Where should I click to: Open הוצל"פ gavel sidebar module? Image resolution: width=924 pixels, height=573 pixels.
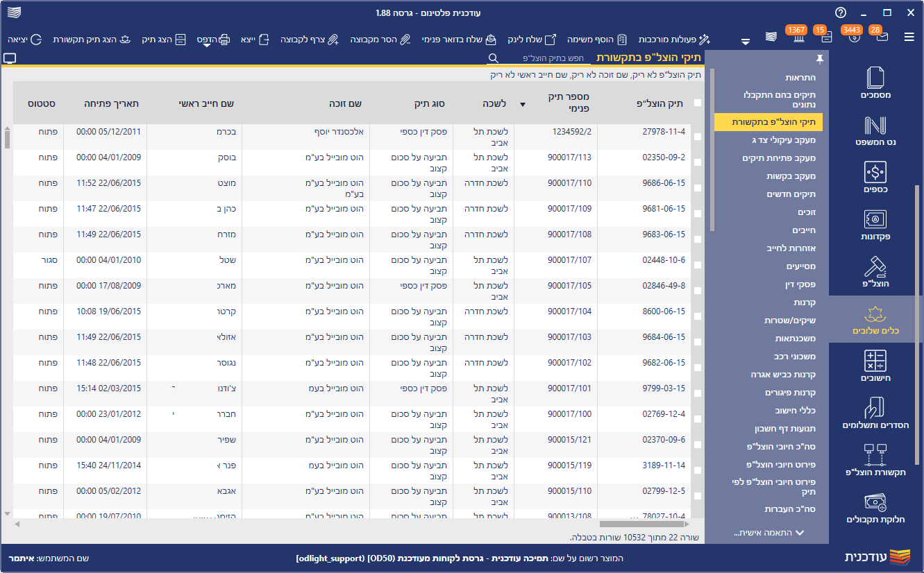click(x=875, y=272)
